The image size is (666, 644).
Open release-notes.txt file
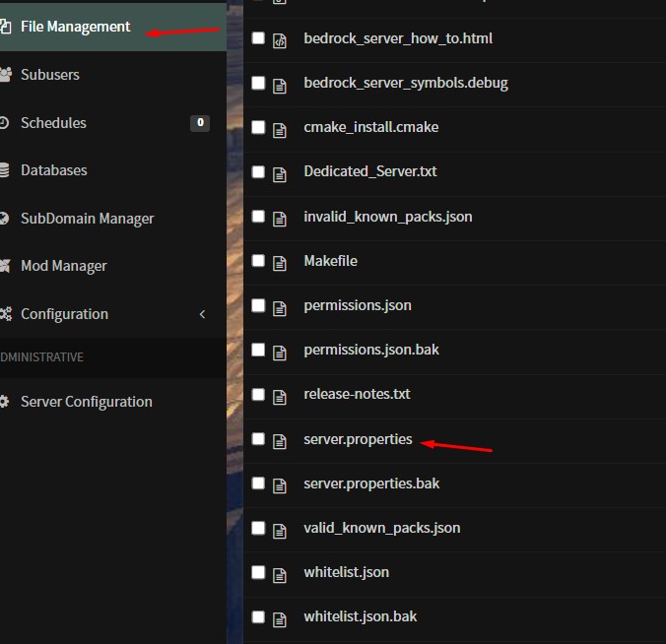[x=357, y=394]
